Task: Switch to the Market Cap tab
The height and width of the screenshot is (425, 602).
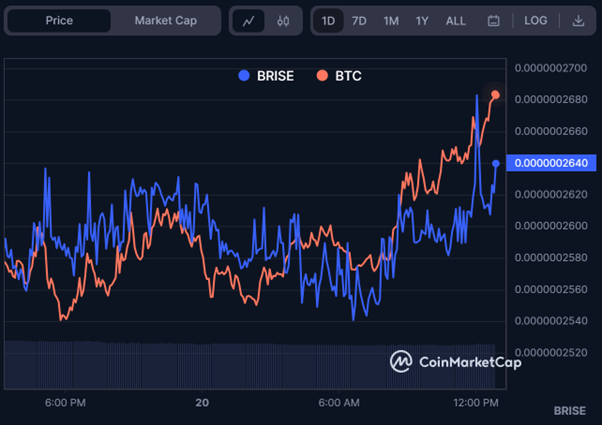Action: (165, 20)
